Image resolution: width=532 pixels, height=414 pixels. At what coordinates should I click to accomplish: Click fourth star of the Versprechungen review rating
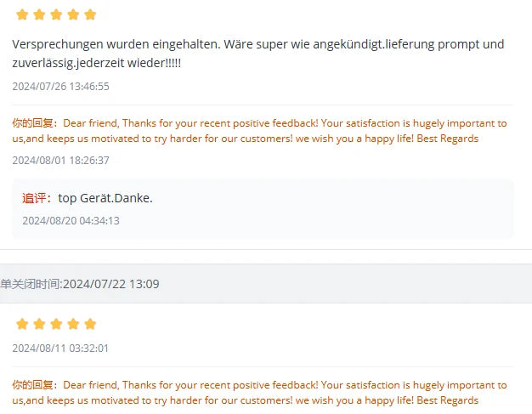[73, 14]
